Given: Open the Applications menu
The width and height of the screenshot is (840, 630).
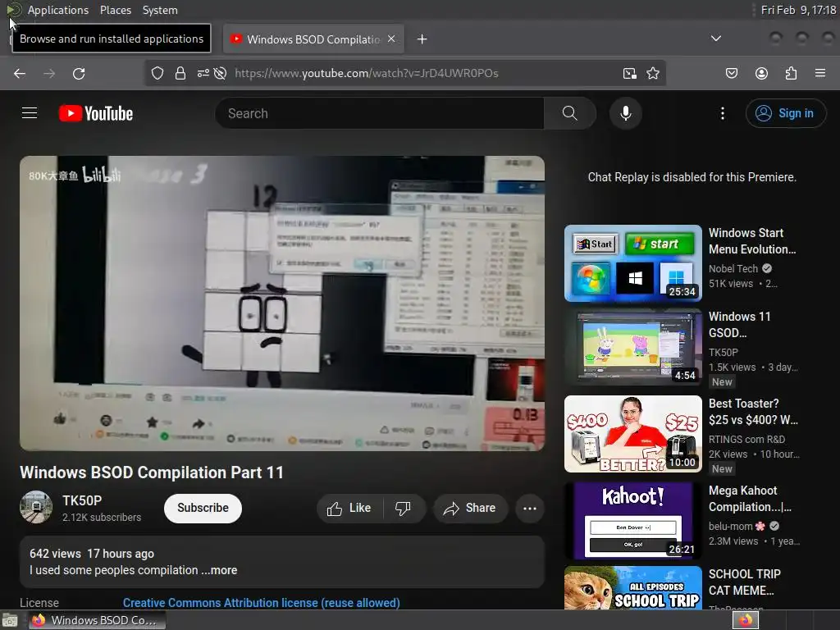Looking at the screenshot, I should (x=58, y=10).
